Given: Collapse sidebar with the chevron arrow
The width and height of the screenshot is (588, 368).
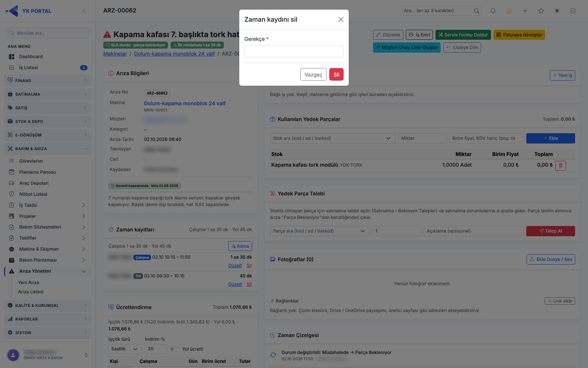Looking at the screenshot, I should [84, 11].
